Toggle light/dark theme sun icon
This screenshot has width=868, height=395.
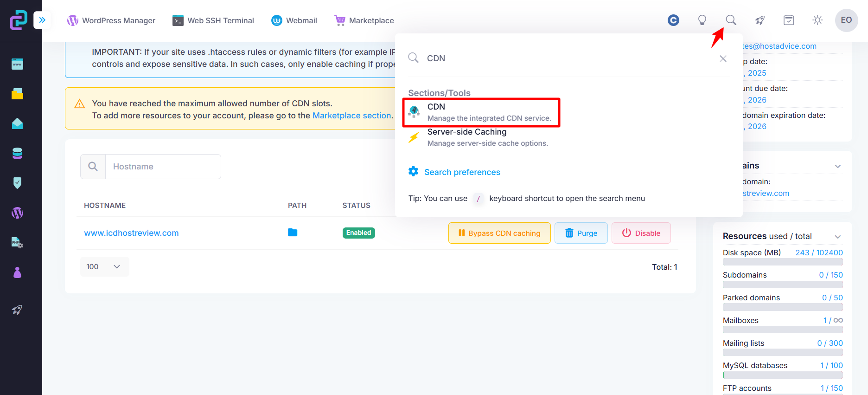pos(817,20)
